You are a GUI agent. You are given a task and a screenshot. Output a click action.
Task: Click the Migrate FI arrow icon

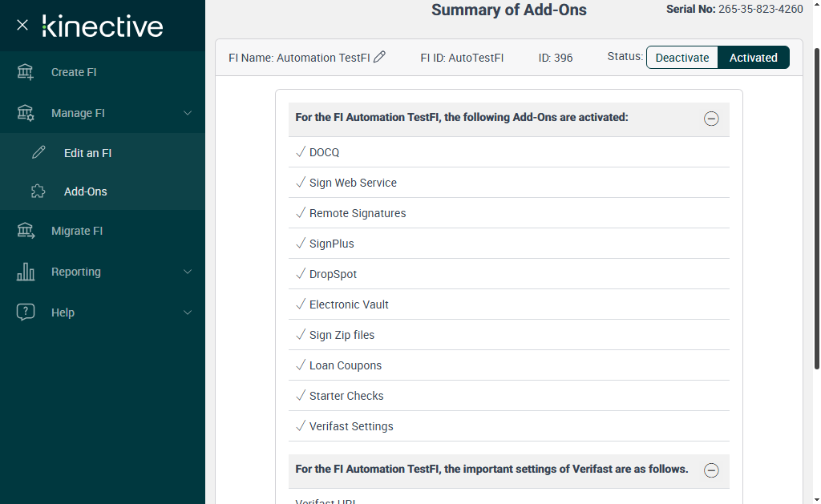pyautogui.click(x=26, y=231)
